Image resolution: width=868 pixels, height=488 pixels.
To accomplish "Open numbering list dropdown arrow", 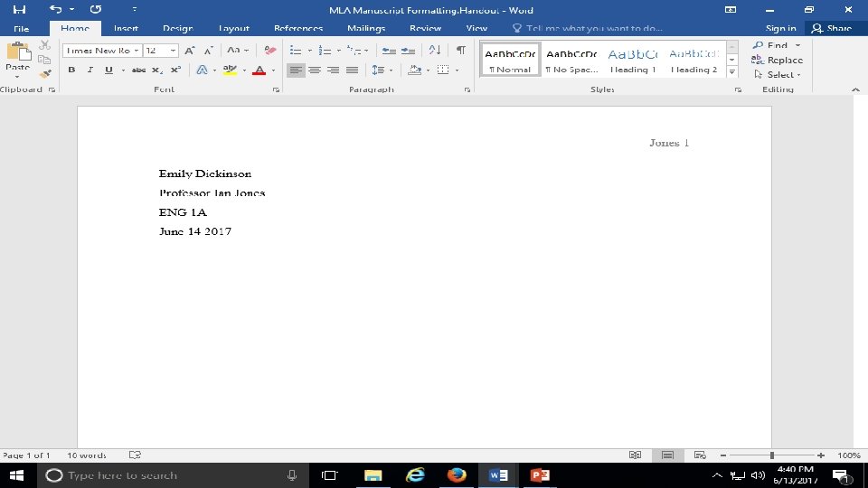I will (339, 51).
